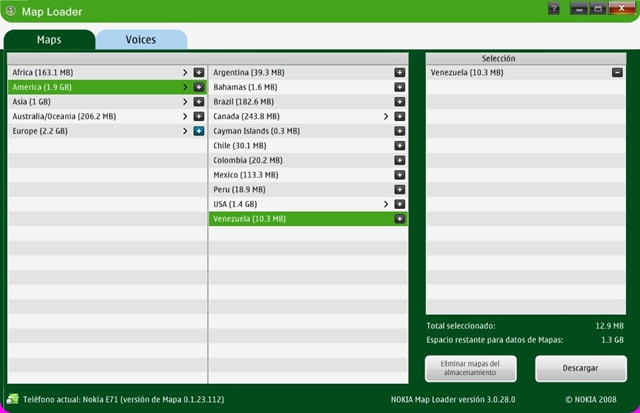Select Bahamas (1.6 MB) entry

pyautogui.click(x=308, y=87)
